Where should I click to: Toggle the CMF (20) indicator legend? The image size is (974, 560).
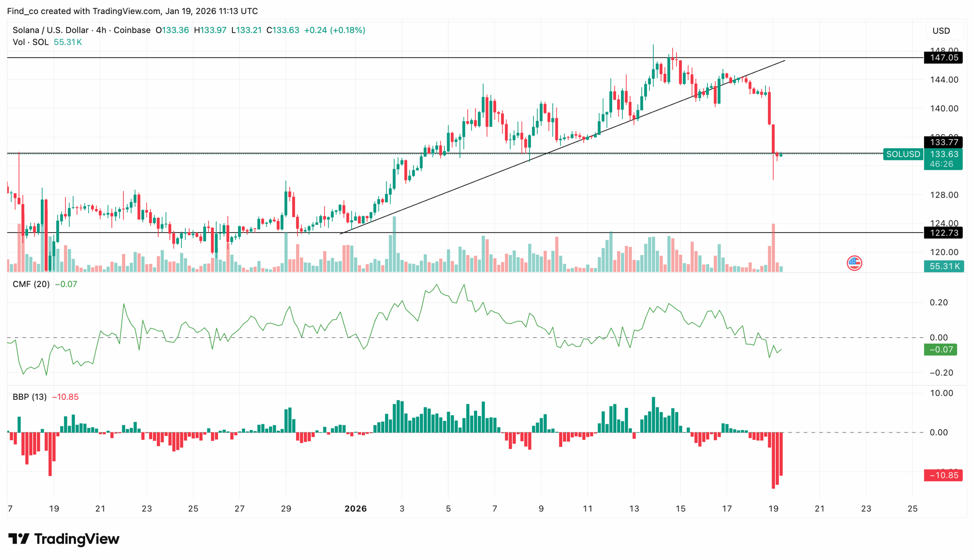pos(31,285)
